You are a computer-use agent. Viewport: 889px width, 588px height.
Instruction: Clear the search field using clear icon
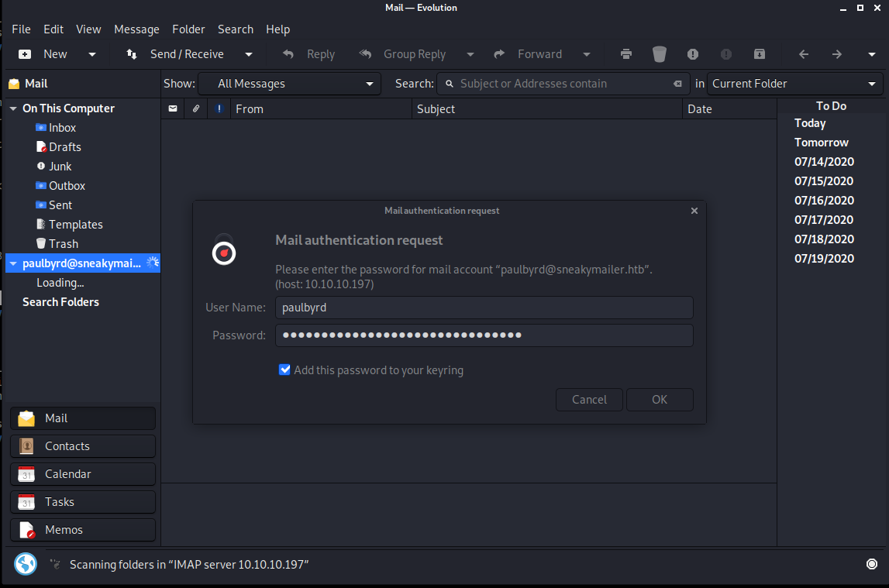(677, 84)
